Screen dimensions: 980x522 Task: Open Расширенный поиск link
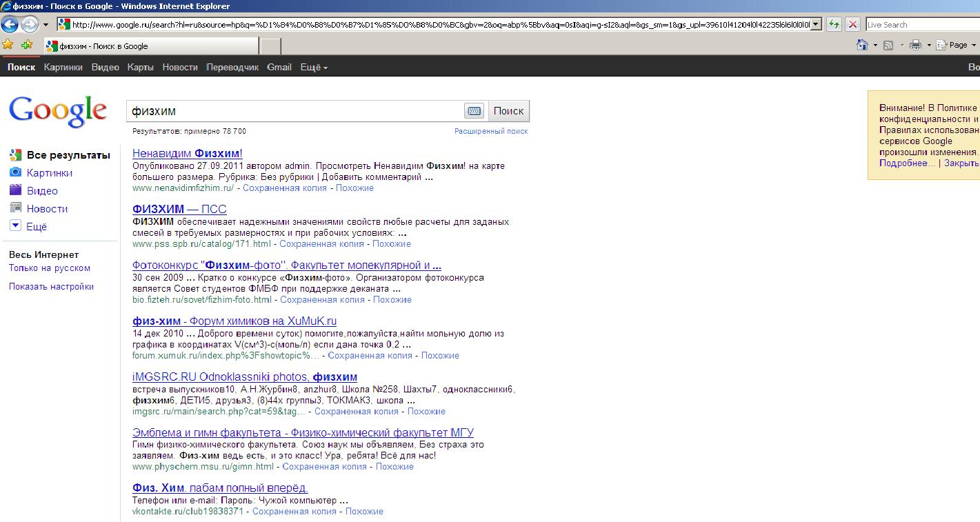coord(491,131)
